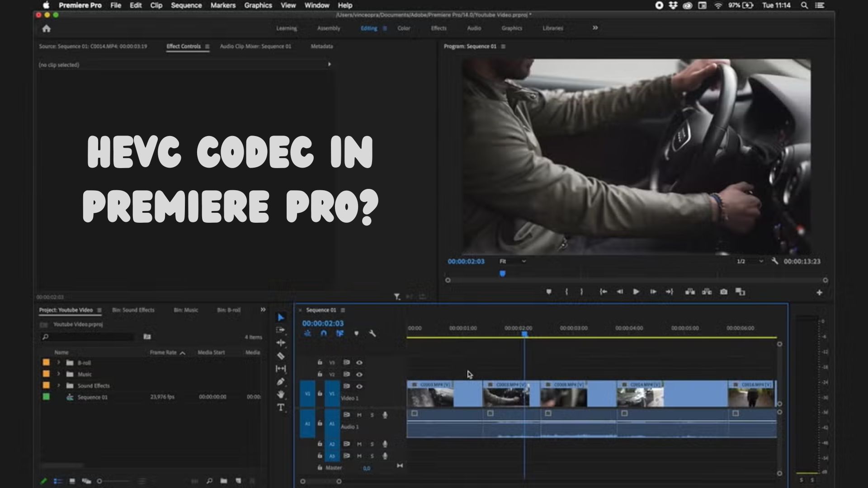Screen dimensions: 868x488
Task: Export frame with camera icon
Action: [x=724, y=292]
